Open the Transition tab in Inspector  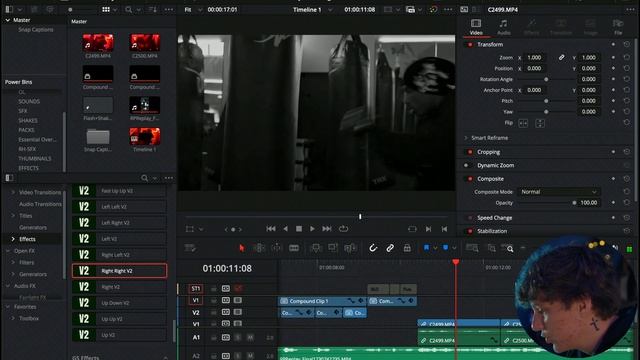point(561,27)
